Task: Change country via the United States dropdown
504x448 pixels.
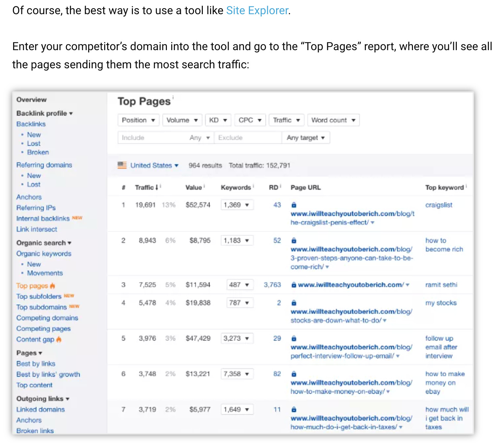Action: (154, 165)
